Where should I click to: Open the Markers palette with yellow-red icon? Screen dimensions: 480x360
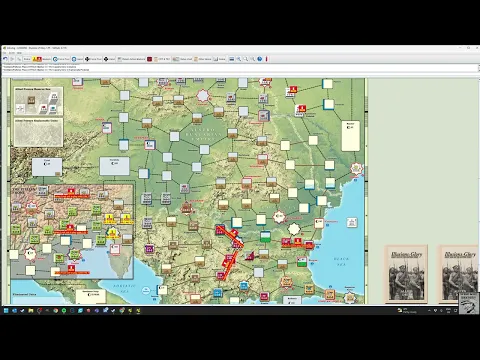41,59
